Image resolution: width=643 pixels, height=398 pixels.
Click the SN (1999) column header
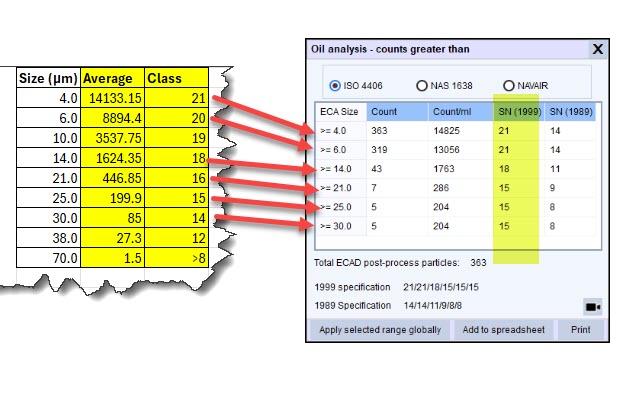(x=519, y=111)
